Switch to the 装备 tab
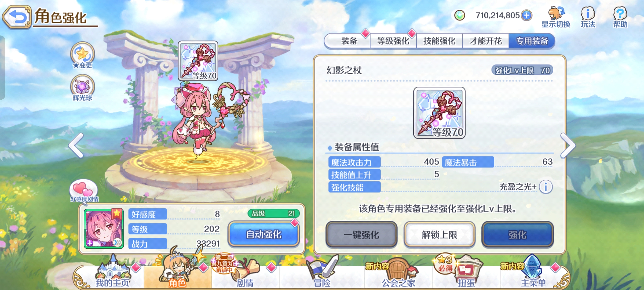 (x=349, y=41)
